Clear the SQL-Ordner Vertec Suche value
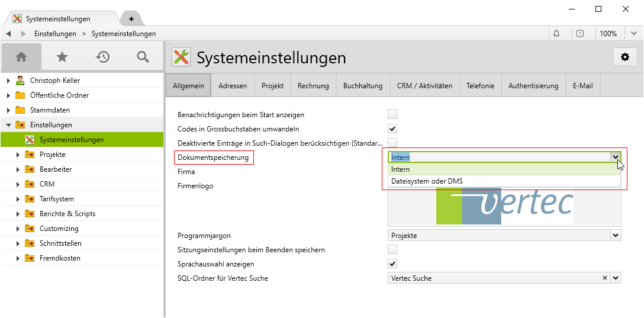This screenshot has height=318, width=644. click(x=605, y=278)
